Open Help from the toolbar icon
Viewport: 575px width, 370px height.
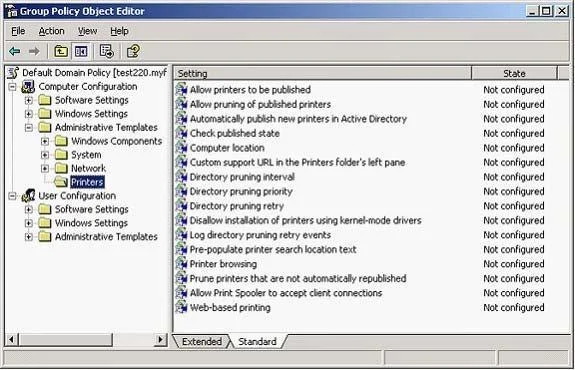coord(133,51)
